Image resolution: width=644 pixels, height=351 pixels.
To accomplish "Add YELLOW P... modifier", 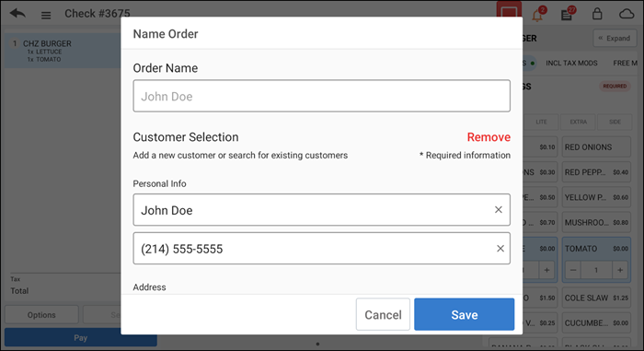I will pos(596,197).
